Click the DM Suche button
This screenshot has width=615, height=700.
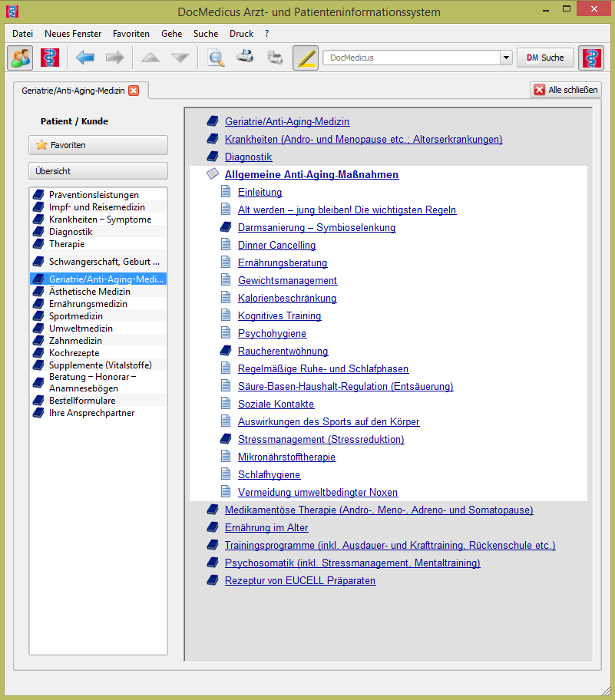pos(545,58)
